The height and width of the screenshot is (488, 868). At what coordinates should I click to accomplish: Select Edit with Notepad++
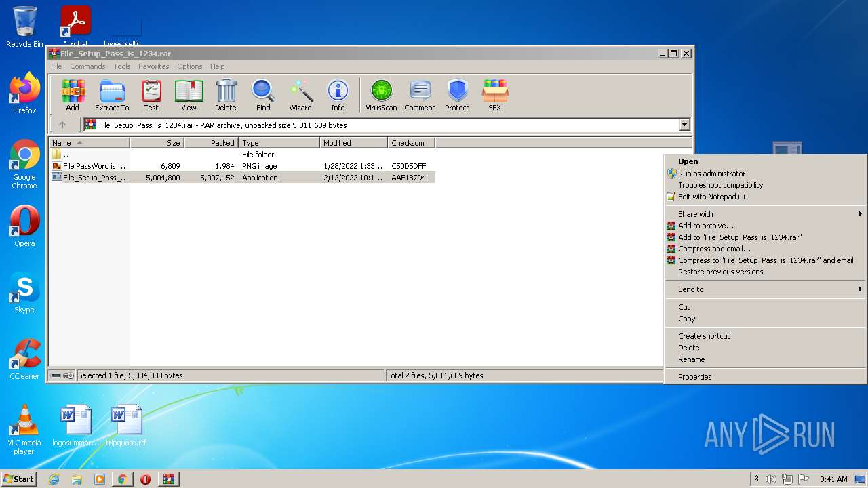(x=765, y=197)
